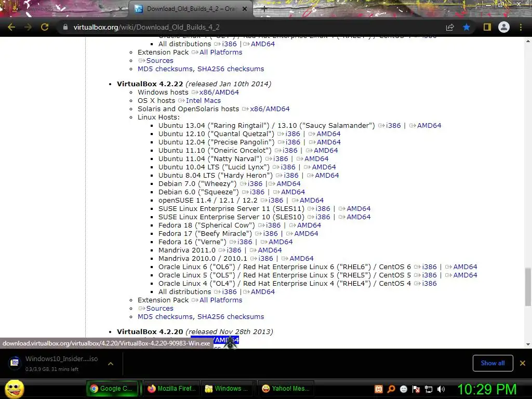Image resolution: width=532 pixels, height=399 pixels.
Task: Close the Download_Old_Builds_4_2 tab
Action: pyautogui.click(x=245, y=9)
